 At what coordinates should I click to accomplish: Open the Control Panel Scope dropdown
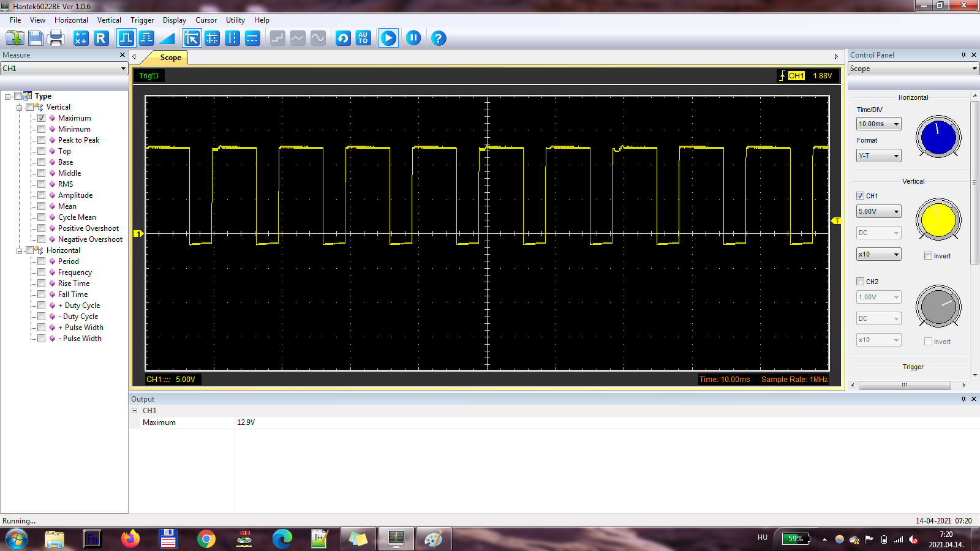(x=913, y=69)
